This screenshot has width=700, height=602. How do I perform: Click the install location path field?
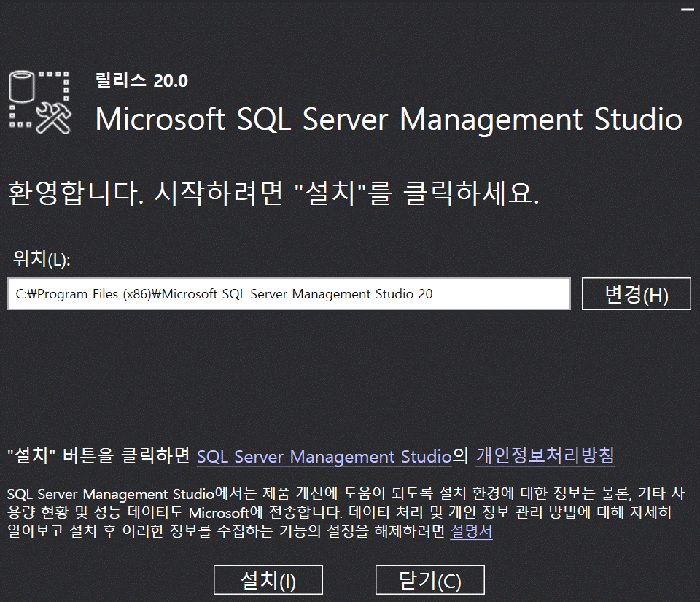(289, 294)
